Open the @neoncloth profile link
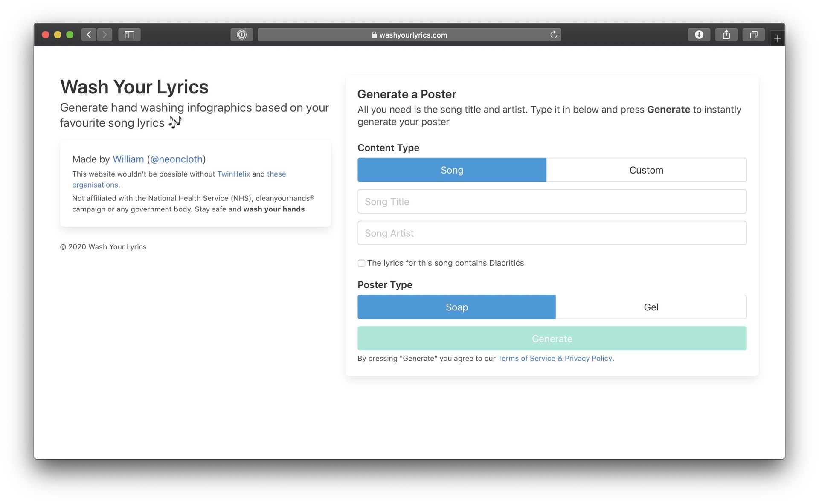819x504 pixels. pos(176,159)
